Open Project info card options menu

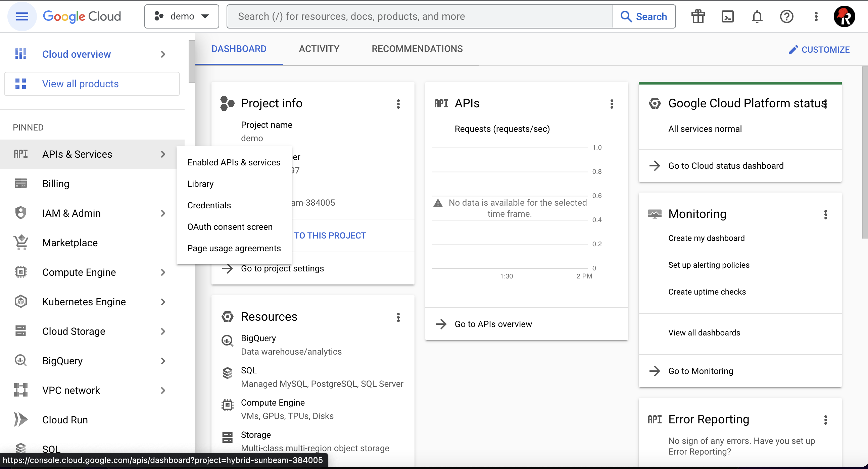point(398,104)
